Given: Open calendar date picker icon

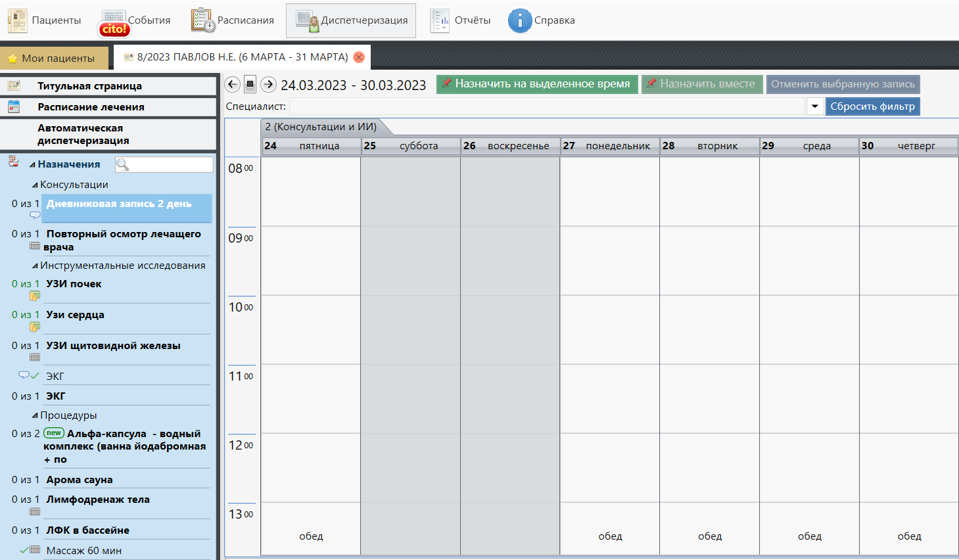Looking at the screenshot, I should pyautogui.click(x=250, y=84).
